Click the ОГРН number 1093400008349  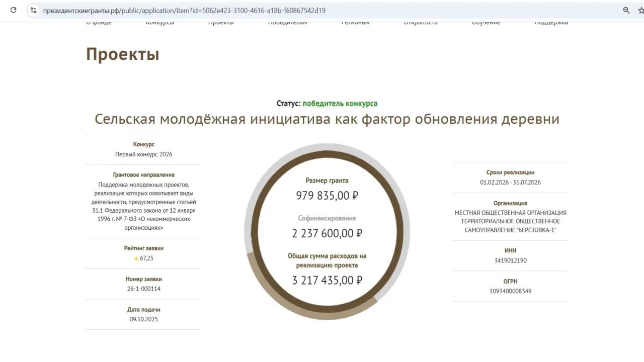(510, 291)
